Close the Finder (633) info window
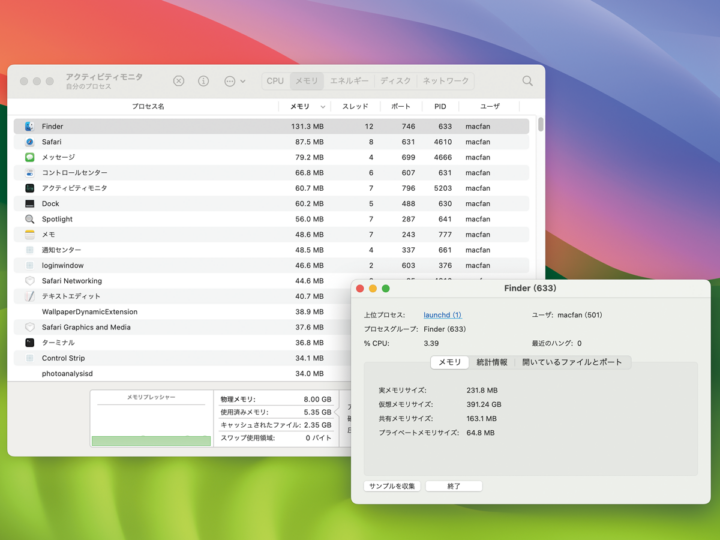Viewport: 720px width, 540px height. [360, 288]
